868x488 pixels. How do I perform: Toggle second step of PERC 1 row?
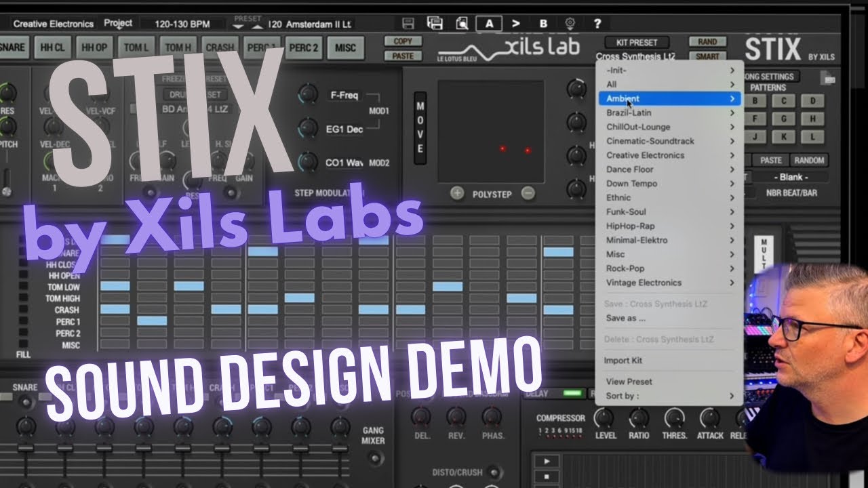(152, 321)
